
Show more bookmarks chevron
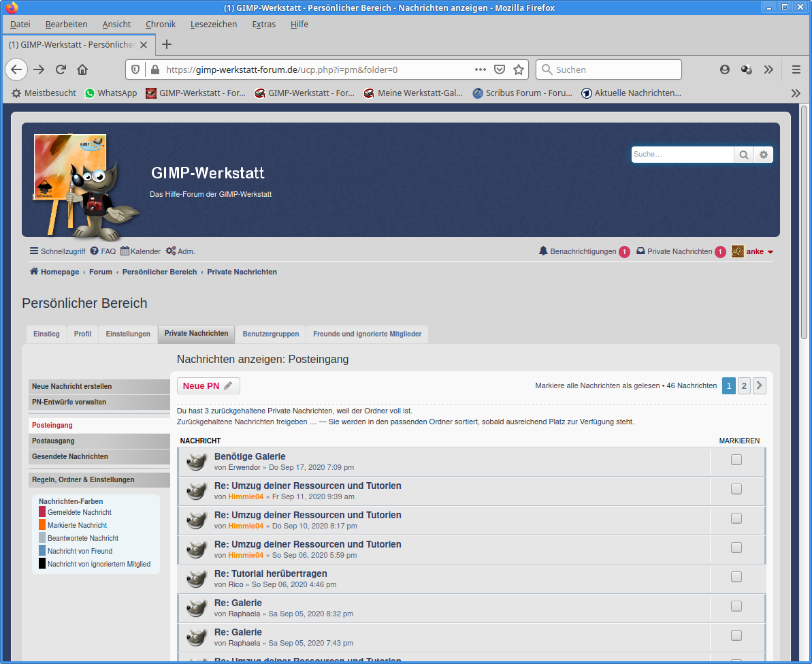pyautogui.click(x=796, y=93)
